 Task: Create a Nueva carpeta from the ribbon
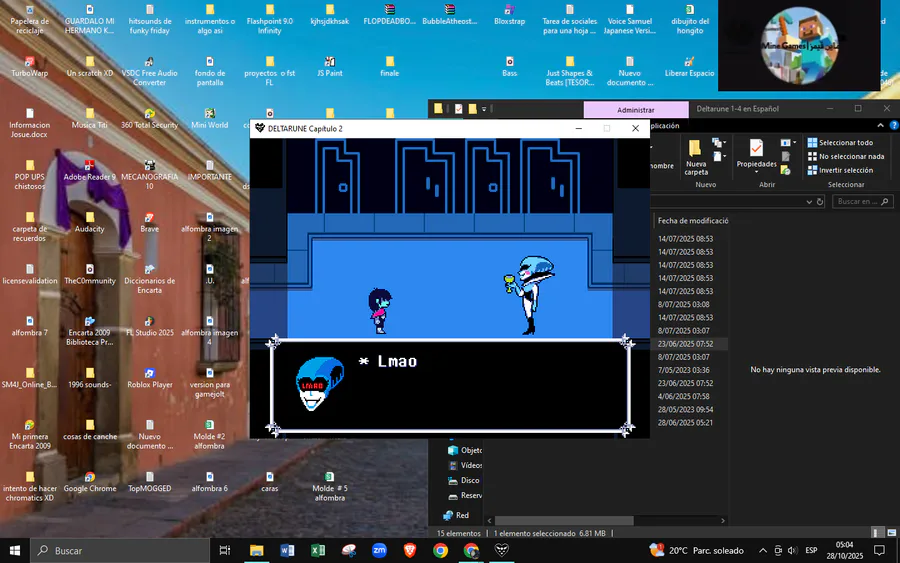696,157
